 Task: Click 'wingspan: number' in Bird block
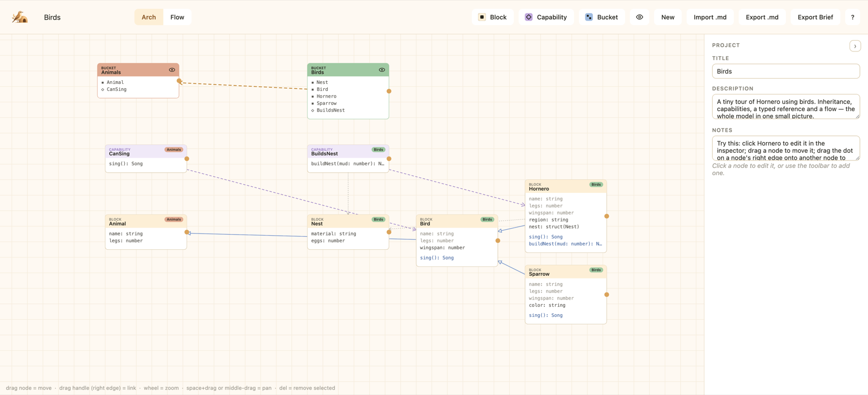click(443, 248)
